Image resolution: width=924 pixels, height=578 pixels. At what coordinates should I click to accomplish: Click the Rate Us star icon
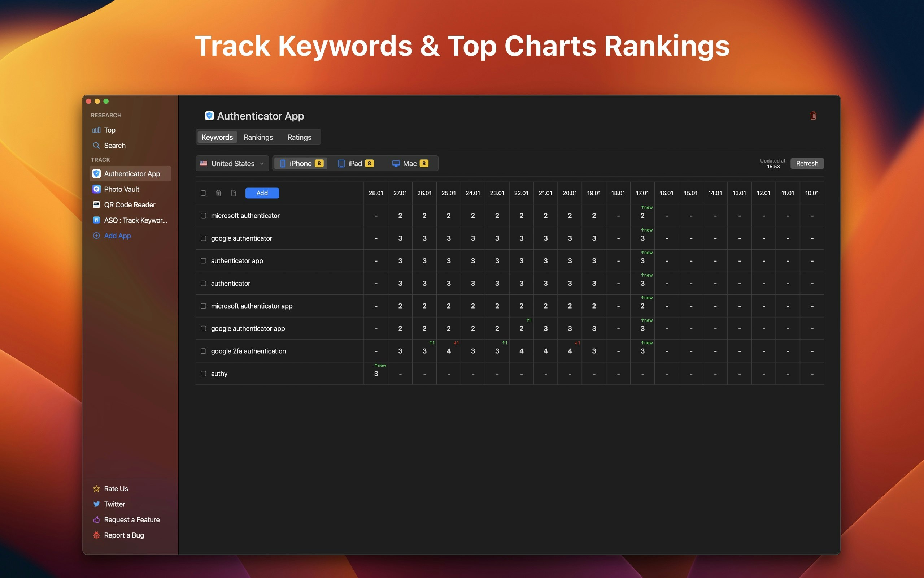coord(97,488)
